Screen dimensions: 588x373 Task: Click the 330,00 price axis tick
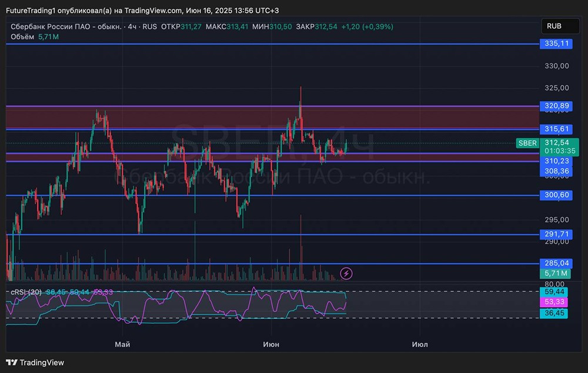(556, 66)
